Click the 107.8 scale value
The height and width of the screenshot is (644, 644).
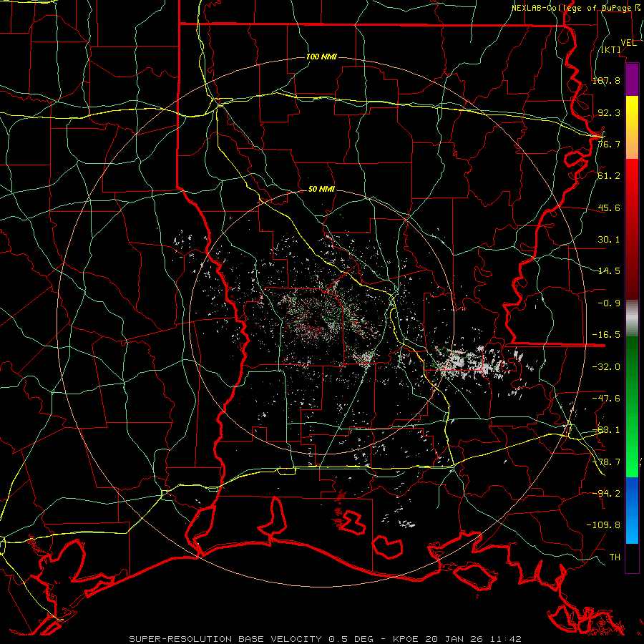[606, 80]
